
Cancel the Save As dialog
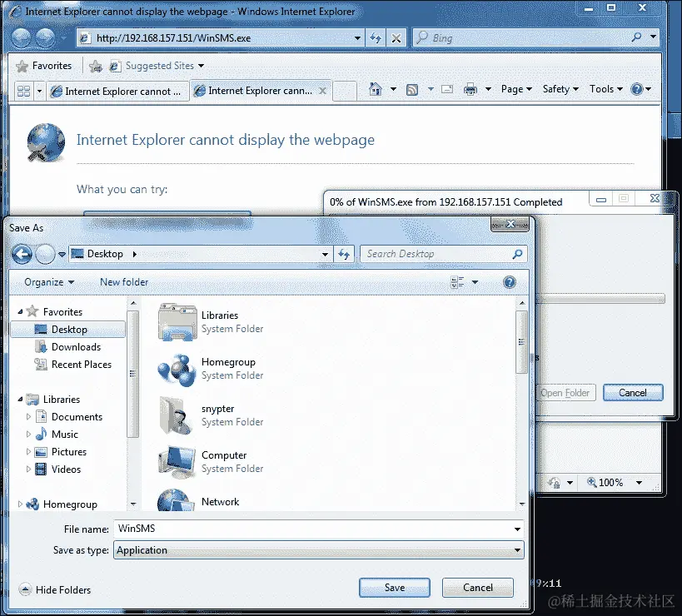pos(478,588)
